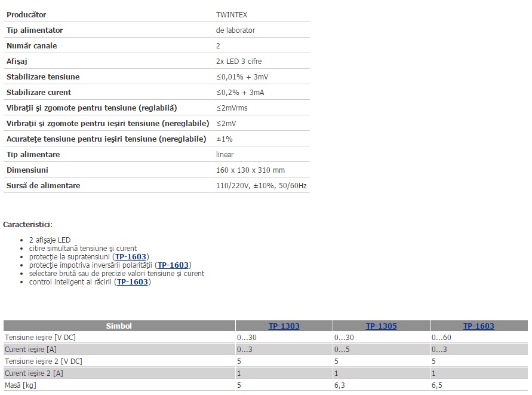The image size is (532, 395).
Task: Open the TP-1603 link in the supratensiuni bullet
Action: (131, 257)
